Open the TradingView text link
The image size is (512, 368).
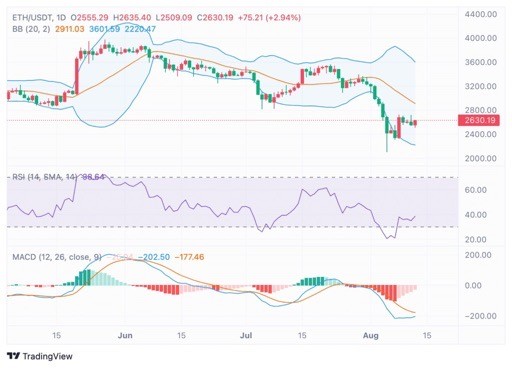click(x=47, y=356)
